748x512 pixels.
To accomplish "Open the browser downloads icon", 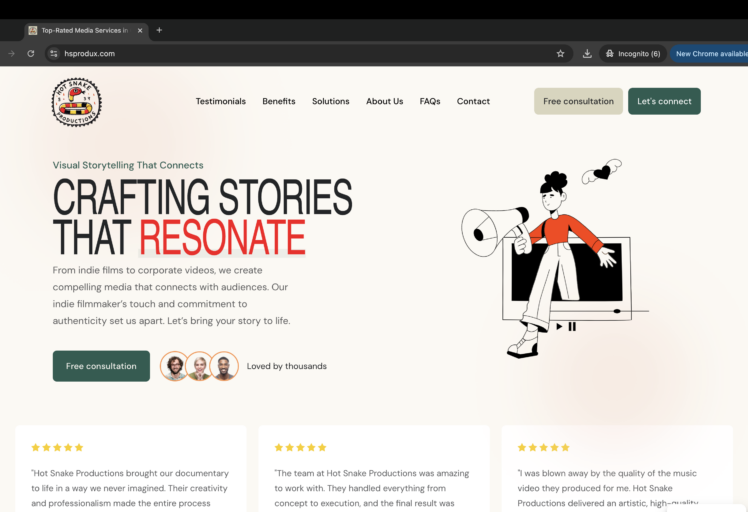I will coord(587,54).
